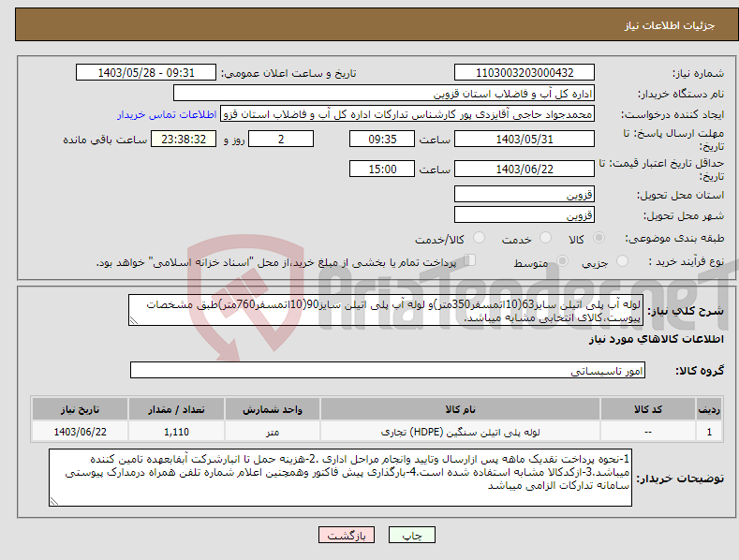Click the price validity date 1403/06/22 field
739x560 pixels.
525,169
